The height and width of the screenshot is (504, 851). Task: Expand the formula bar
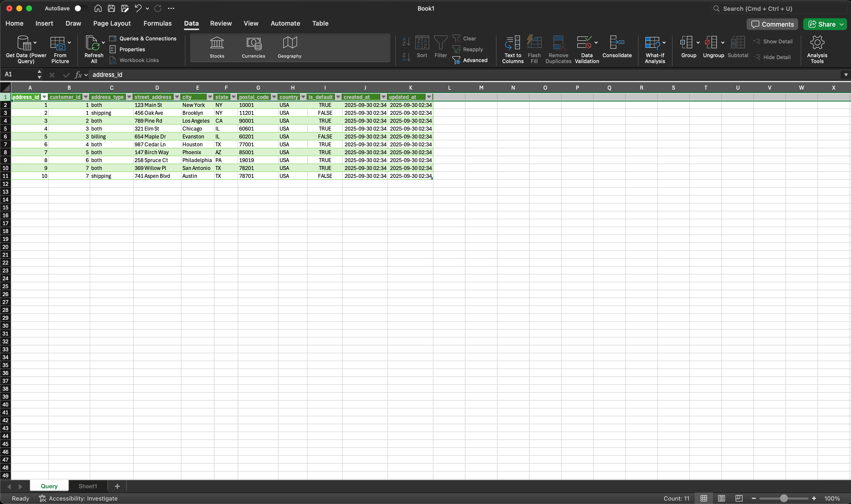[845, 75]
